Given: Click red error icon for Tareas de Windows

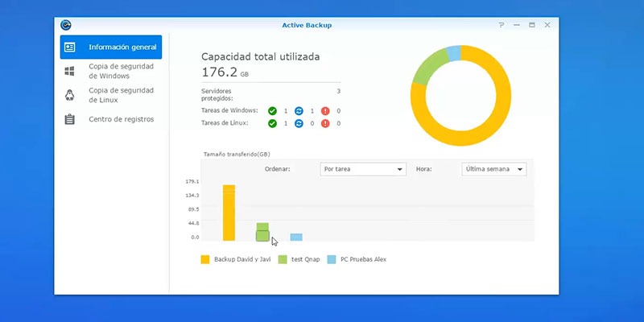Looking at the screenshot, I should 325,111.
